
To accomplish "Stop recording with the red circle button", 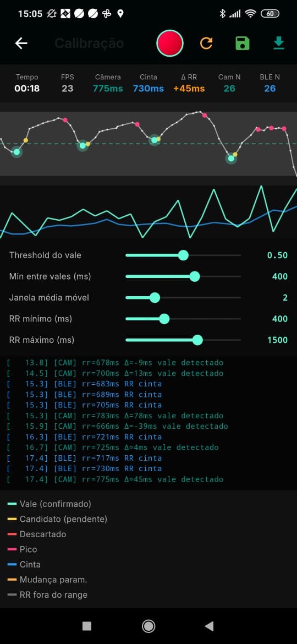I will click(x=170, y=43).
